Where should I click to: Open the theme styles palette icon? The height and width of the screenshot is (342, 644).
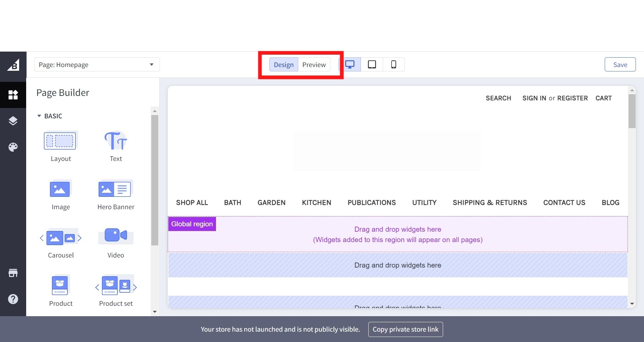[13, 147]
